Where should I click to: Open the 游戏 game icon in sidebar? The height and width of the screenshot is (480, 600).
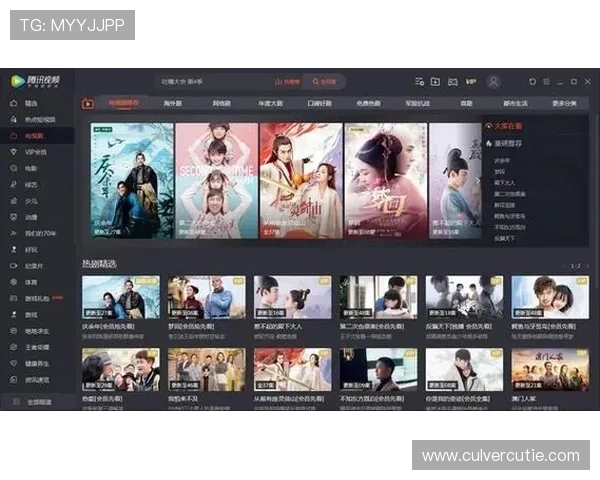point(13,315)
